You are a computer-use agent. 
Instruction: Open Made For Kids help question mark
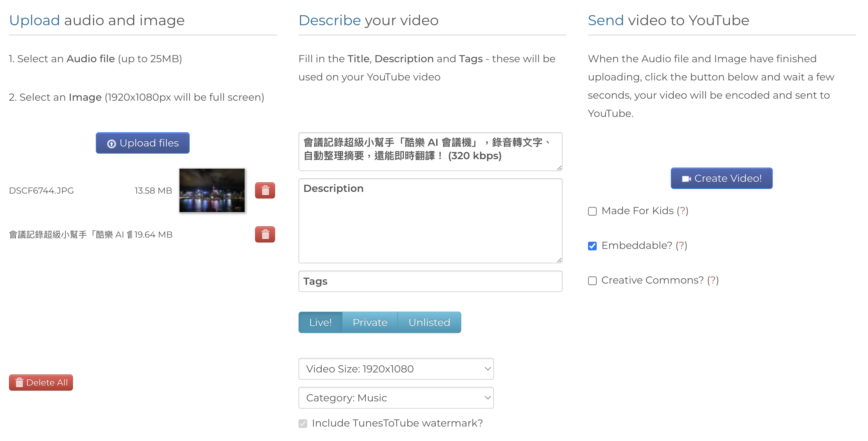tap(682, 211)
